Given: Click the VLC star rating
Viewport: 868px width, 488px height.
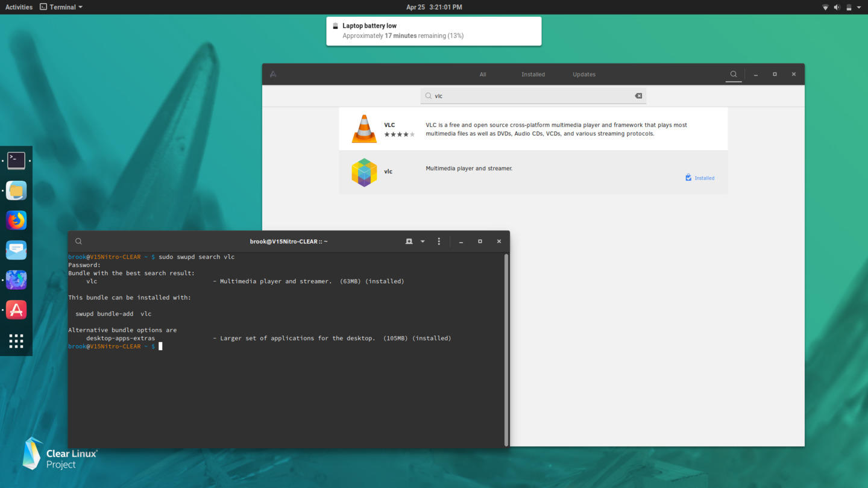Looking at the screenshot, I should 399,134.
